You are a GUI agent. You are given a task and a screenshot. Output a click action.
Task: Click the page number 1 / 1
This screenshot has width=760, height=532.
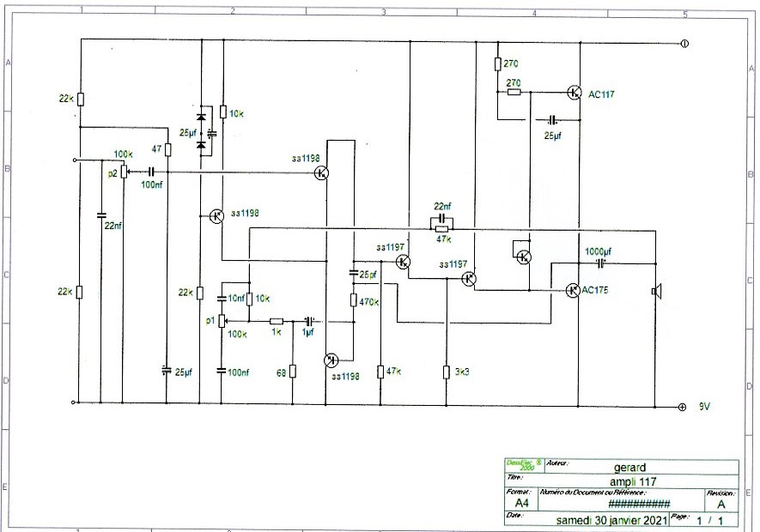(709, 521)
